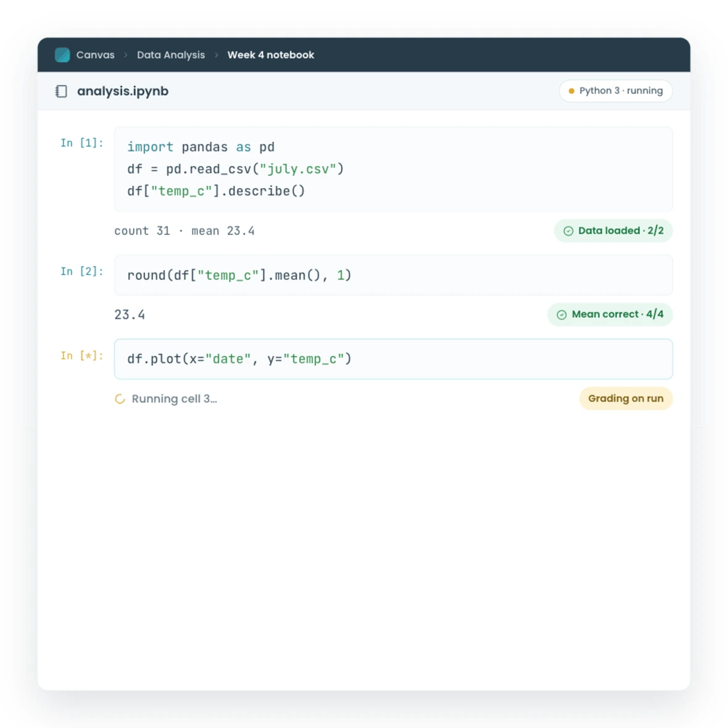Click checkmark icon in Data loaded badge
Image resolution: width=728 pixels, height=728 pixels.
568,231
